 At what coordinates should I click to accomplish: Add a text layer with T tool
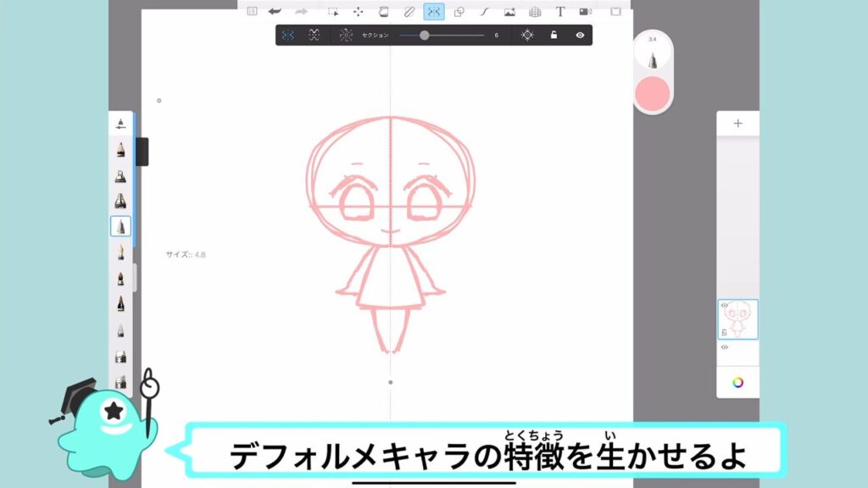(x=560, y=12)
